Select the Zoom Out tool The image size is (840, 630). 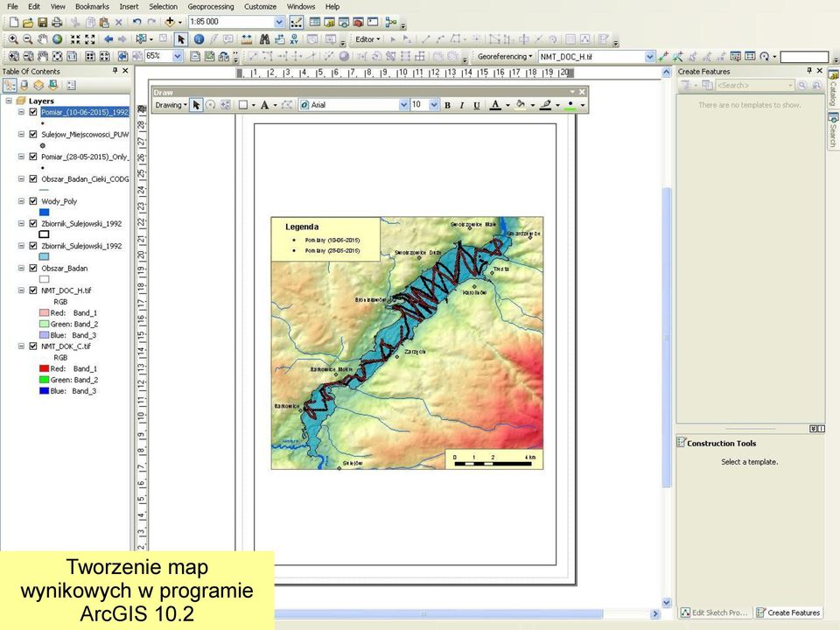pyautogui.click(x=28, y=39)
